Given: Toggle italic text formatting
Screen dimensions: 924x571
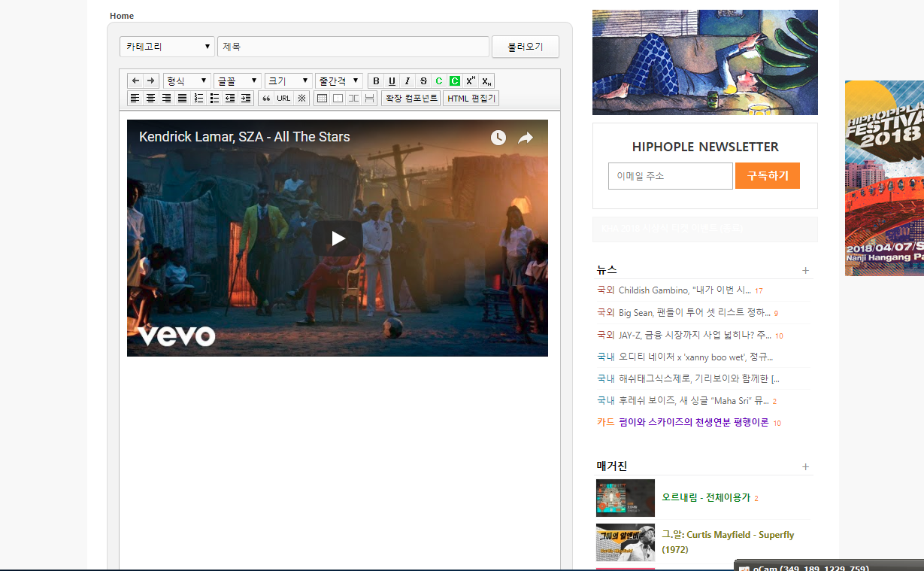Looking at the screenshot, I should point(407,81).
